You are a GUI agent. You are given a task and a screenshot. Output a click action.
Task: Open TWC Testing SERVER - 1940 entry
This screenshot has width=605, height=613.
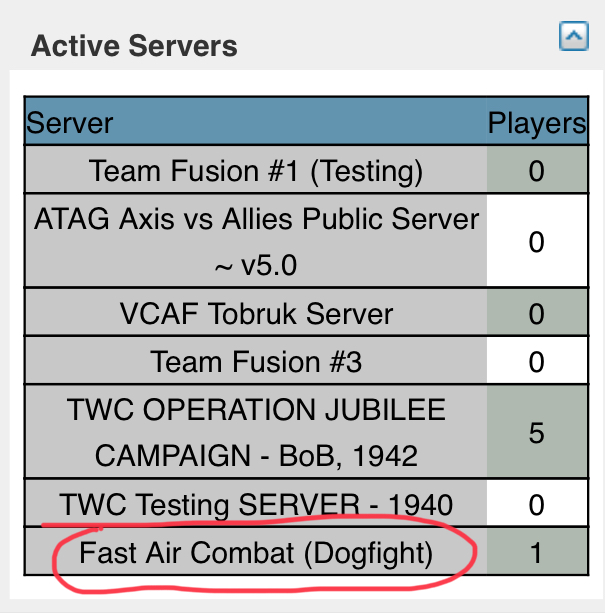pos(256,504)
